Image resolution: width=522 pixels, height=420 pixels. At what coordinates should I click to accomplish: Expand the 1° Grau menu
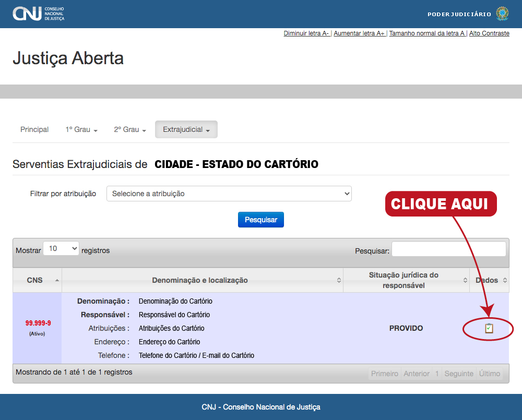click(81, 129)
